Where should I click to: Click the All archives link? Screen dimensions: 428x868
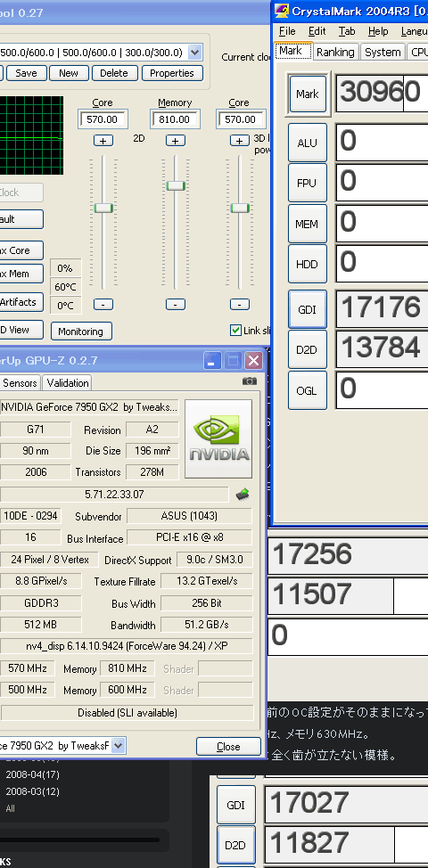11,809
